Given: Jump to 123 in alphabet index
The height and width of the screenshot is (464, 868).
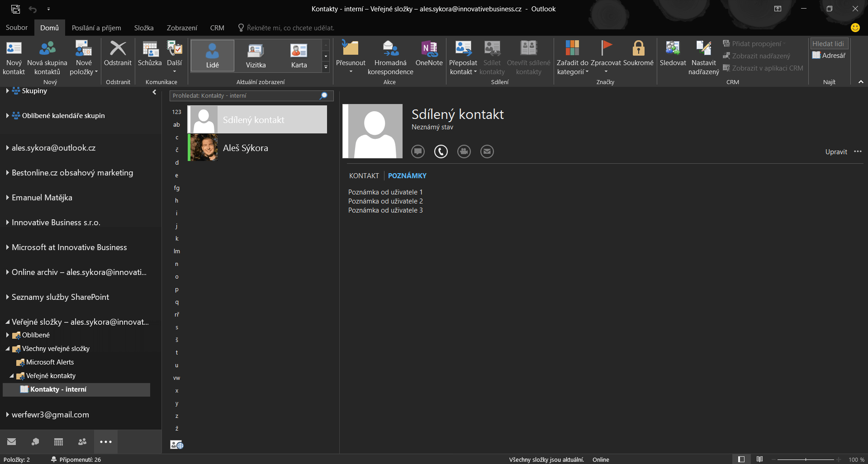Looking at the screenshot, I should point(176,112).
